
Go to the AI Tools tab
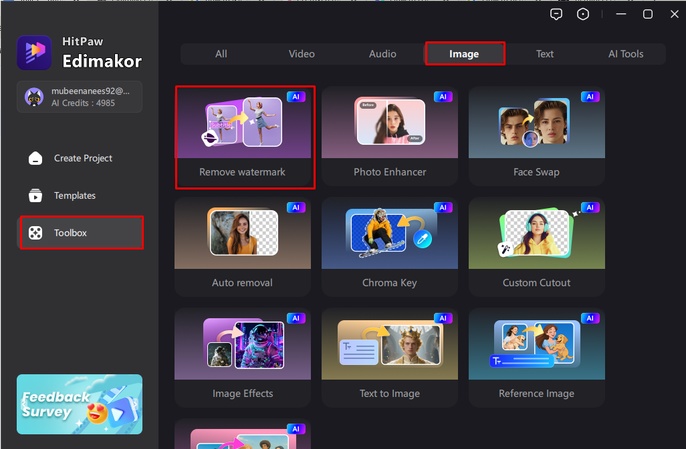pyautogui.click(x=626, y=54)
